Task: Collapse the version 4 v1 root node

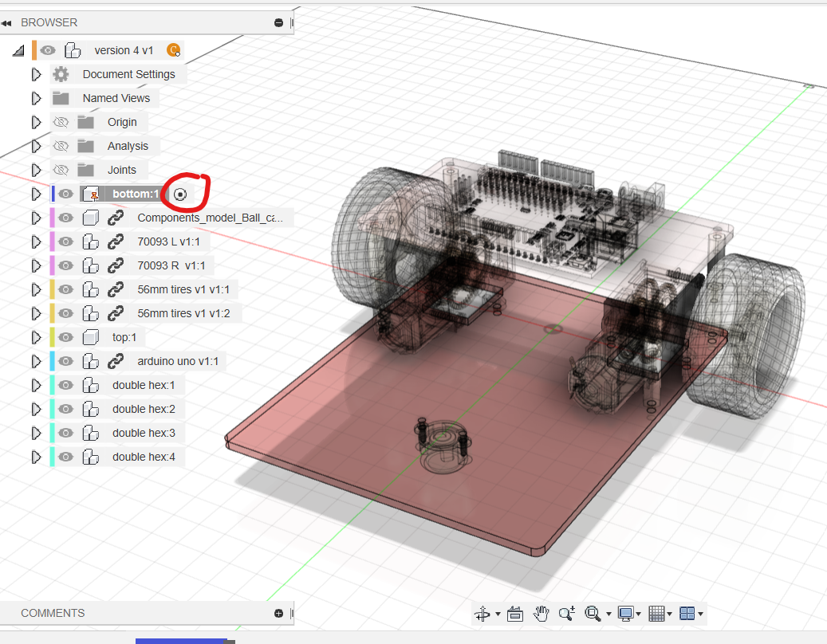Action: [18, 51]
